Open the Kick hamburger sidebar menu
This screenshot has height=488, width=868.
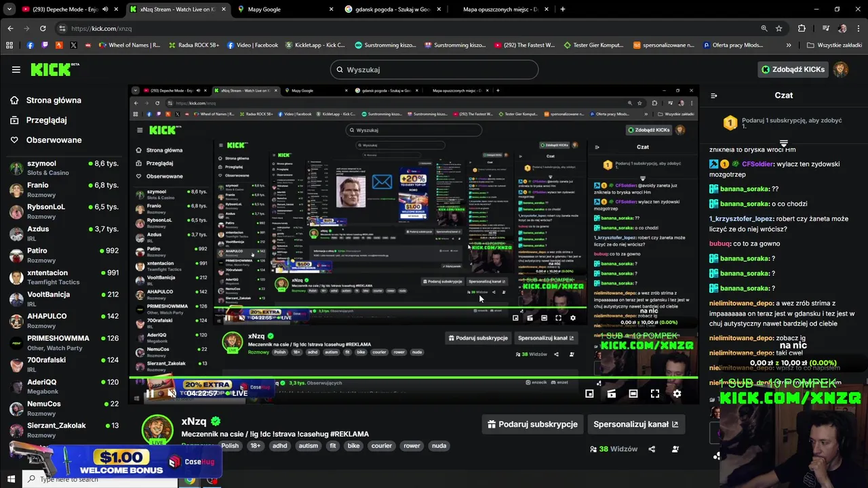16,69
